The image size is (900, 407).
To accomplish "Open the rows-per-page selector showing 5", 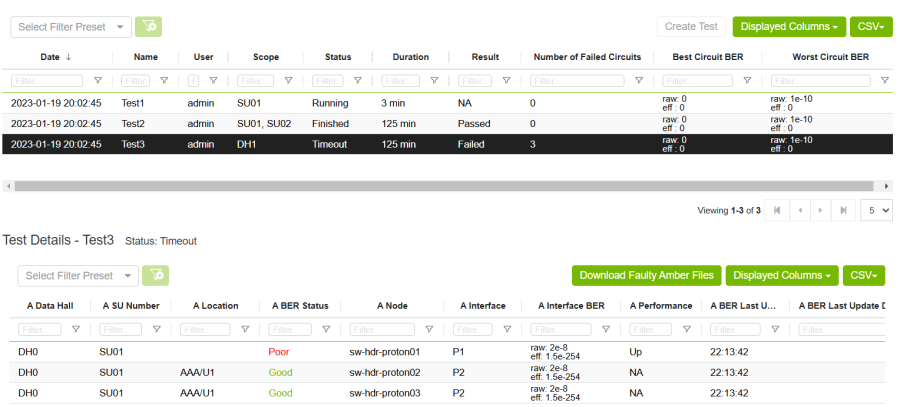I will coord(878,211).
